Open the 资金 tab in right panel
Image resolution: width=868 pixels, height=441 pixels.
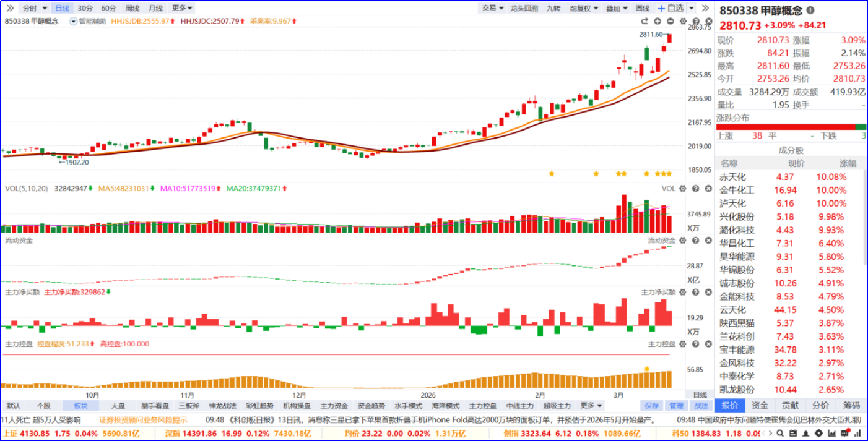[x=760, y=405]
